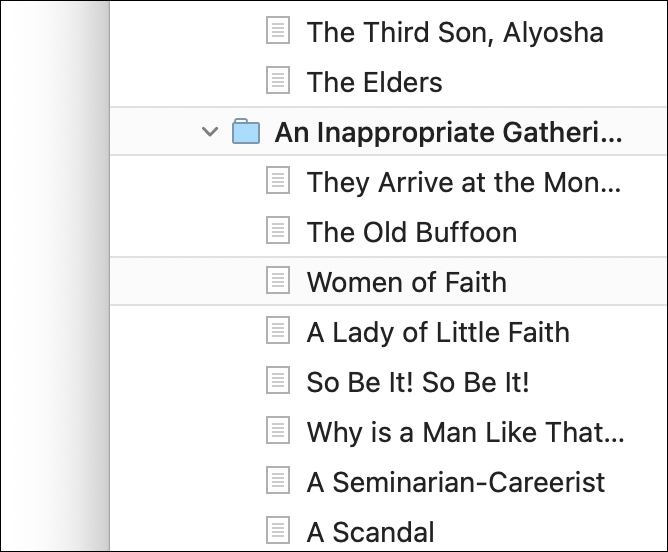Click document icon beside They Arrive at the Monastery
668x552 pixels.
pyautogui.click(x=278, y=181)
